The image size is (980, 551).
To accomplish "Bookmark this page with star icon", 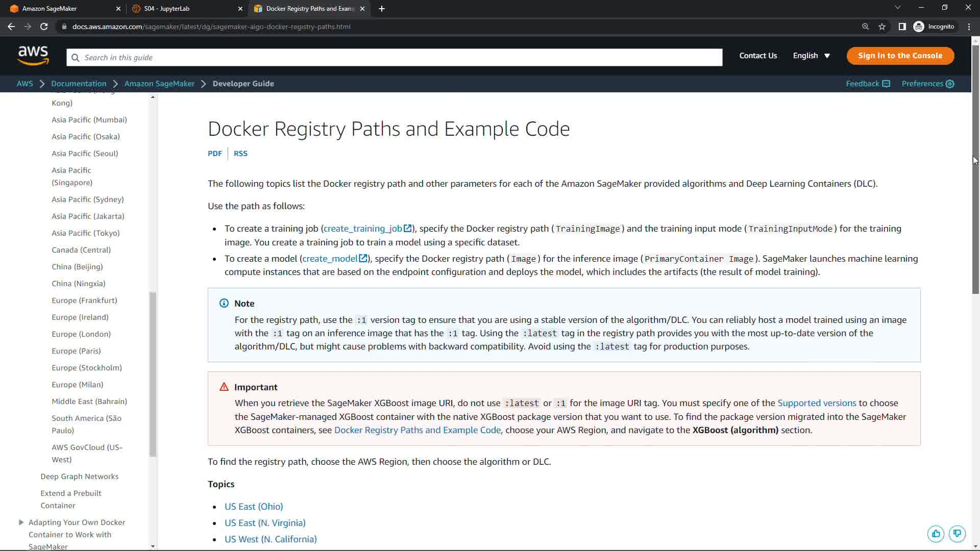I will (x=882, y=27).
